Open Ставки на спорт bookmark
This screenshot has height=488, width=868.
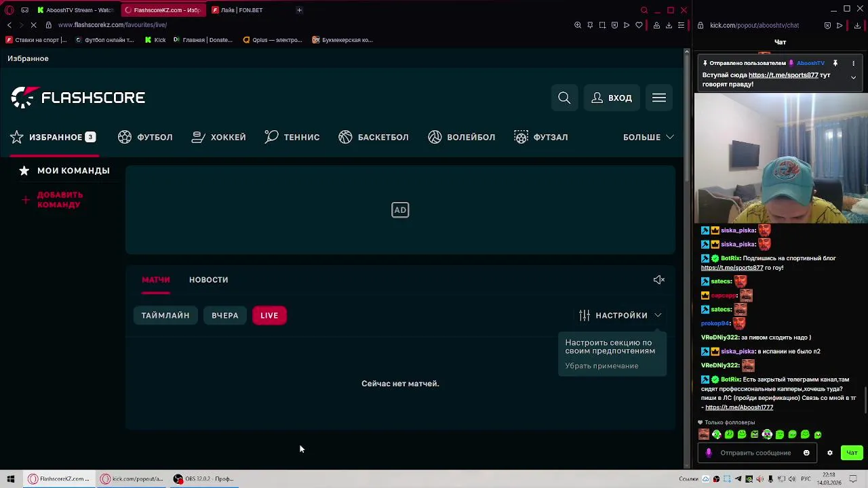[36, 40]
